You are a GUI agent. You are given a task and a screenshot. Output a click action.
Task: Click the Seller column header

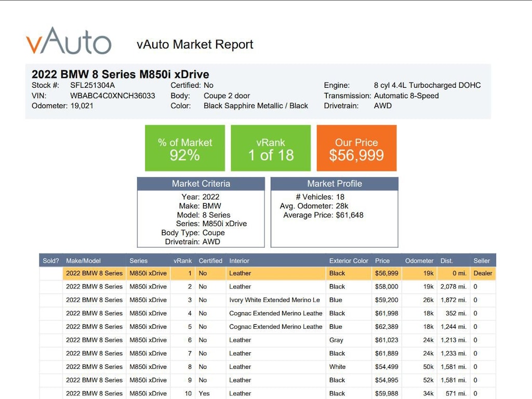point(482,261)
